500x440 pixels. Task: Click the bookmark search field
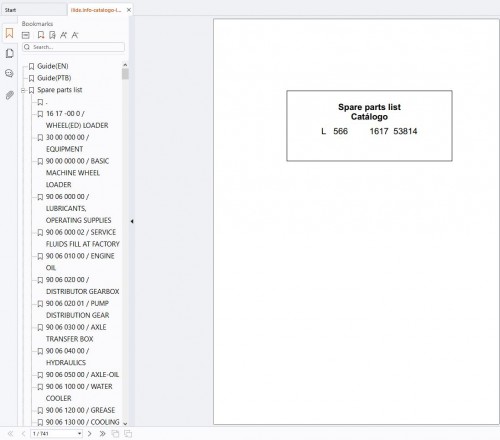(73, 47)
